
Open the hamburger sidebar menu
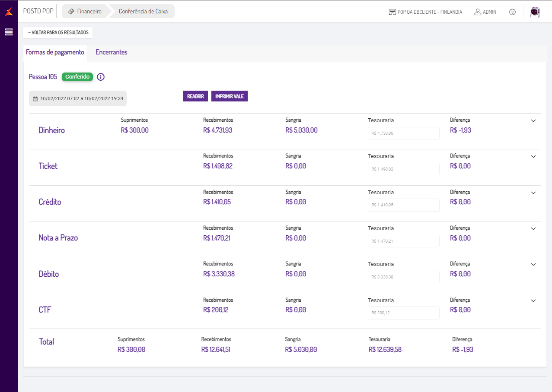click(x=9, y=32)
